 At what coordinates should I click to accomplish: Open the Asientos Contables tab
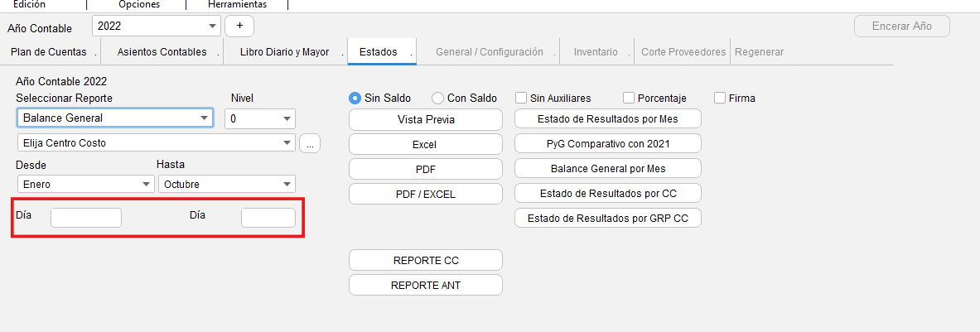pos(162,52)
